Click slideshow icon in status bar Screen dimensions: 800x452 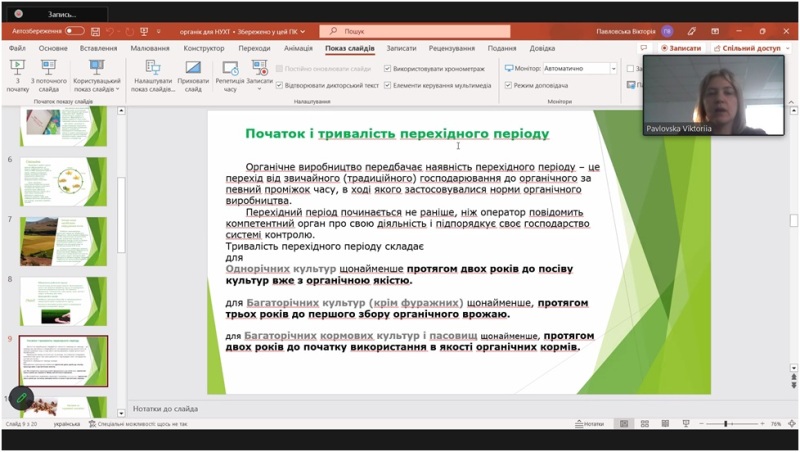[686, 423]
